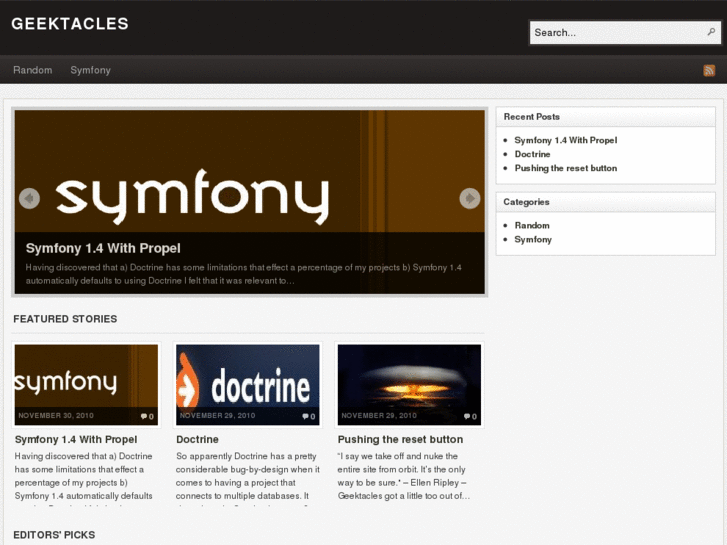Open featured story title Doctrine
Image resolution: width=727 pixels, height=545 pixels.
197,439
